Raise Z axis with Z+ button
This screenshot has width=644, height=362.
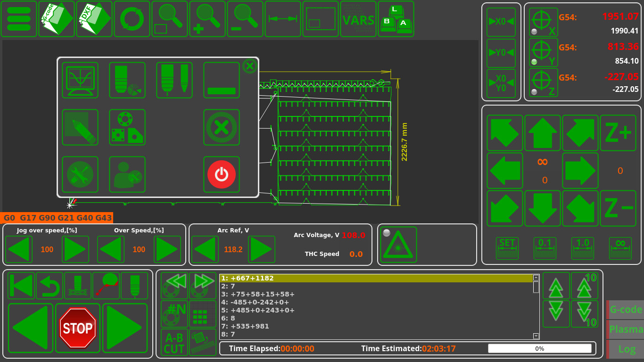(618, 133)
